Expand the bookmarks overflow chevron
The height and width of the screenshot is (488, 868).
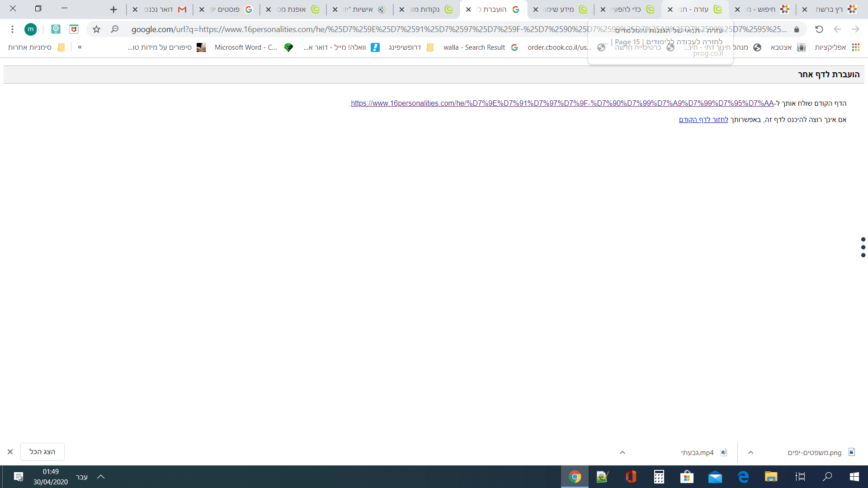click(x=80, y=47)
